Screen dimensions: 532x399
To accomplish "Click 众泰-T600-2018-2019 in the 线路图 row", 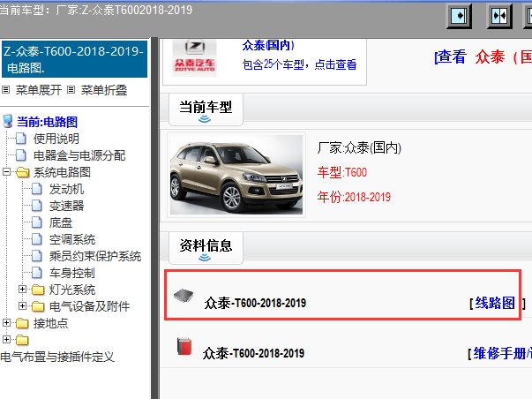I will point(255,303).
